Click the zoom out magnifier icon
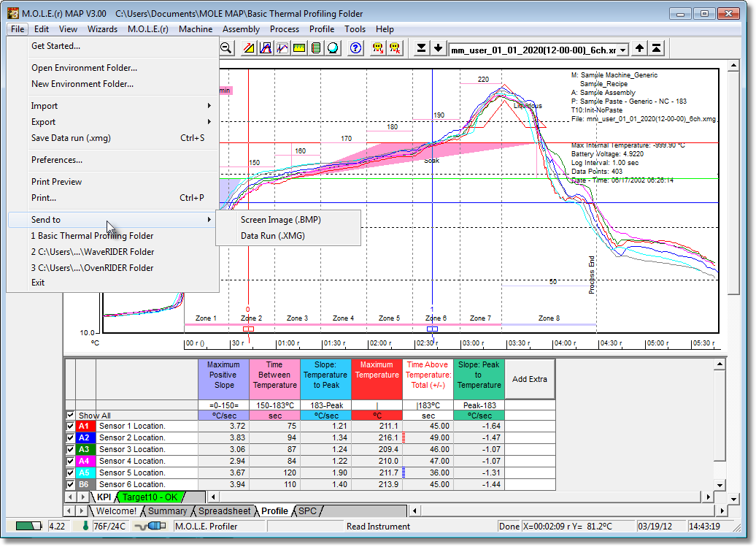 [225, 48]
